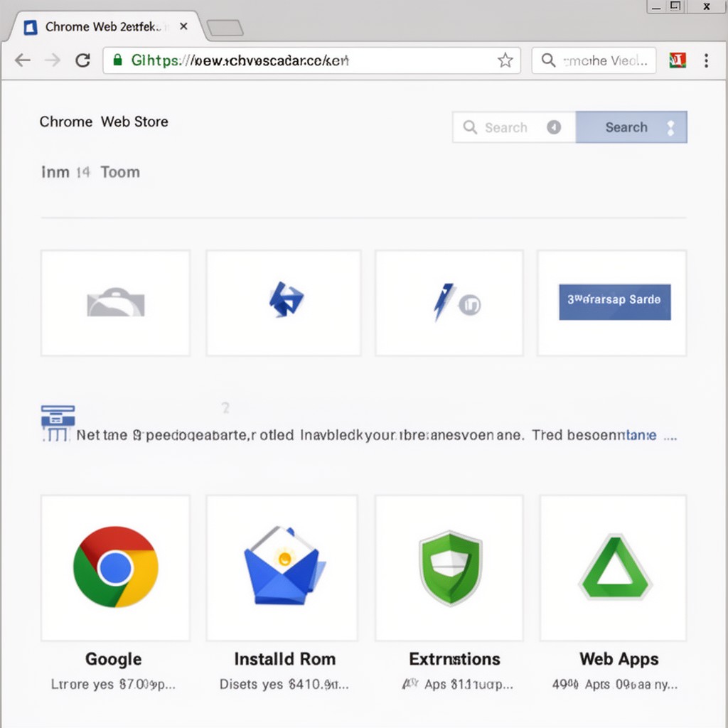Click the subtitle text under Installd Rom
This screenshot has height=728, width=728.
pyautogui.click(x=284, y=685)
